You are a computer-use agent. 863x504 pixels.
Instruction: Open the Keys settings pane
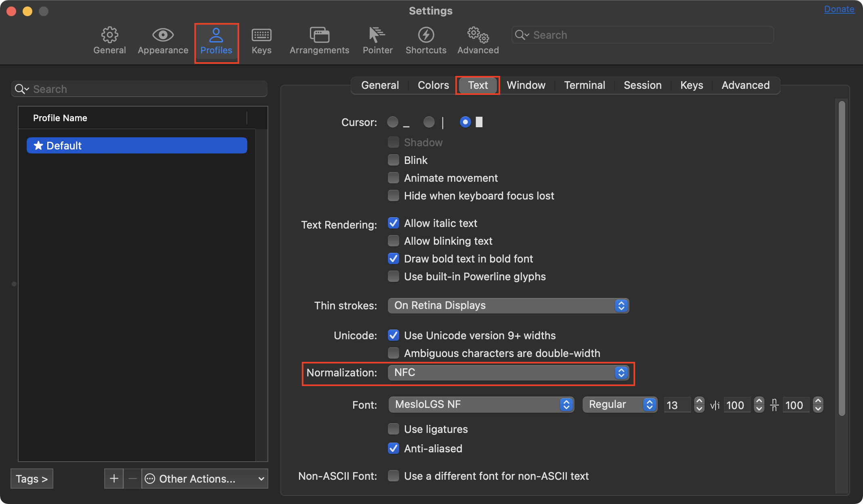coord(261,40)
